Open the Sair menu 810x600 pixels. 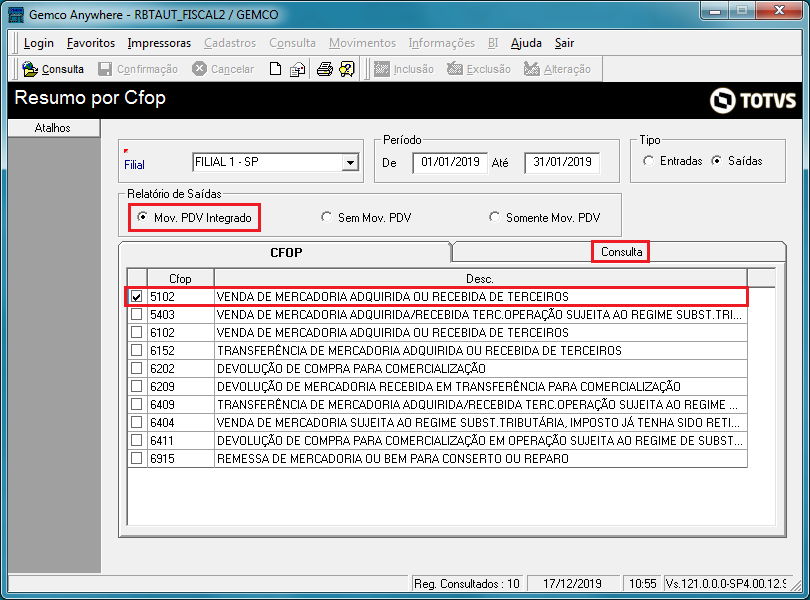pos(564,43)
